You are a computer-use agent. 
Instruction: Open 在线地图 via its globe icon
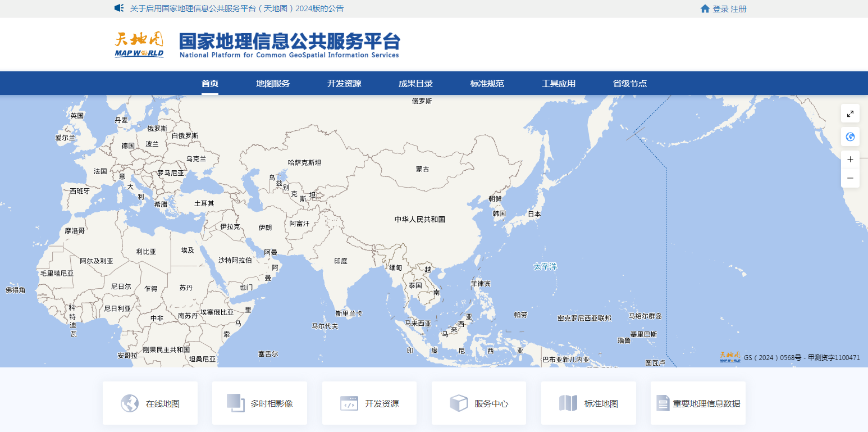tap(129, 403)
